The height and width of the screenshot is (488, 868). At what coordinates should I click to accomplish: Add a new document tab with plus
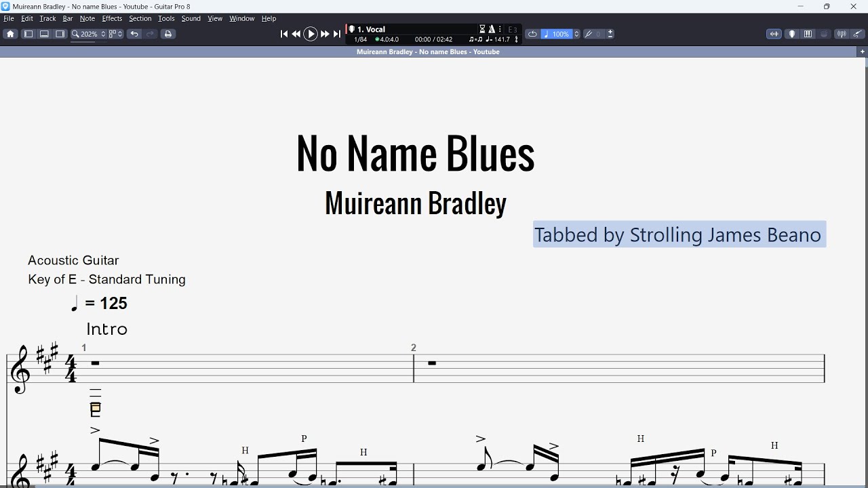[x=863, y=52]
